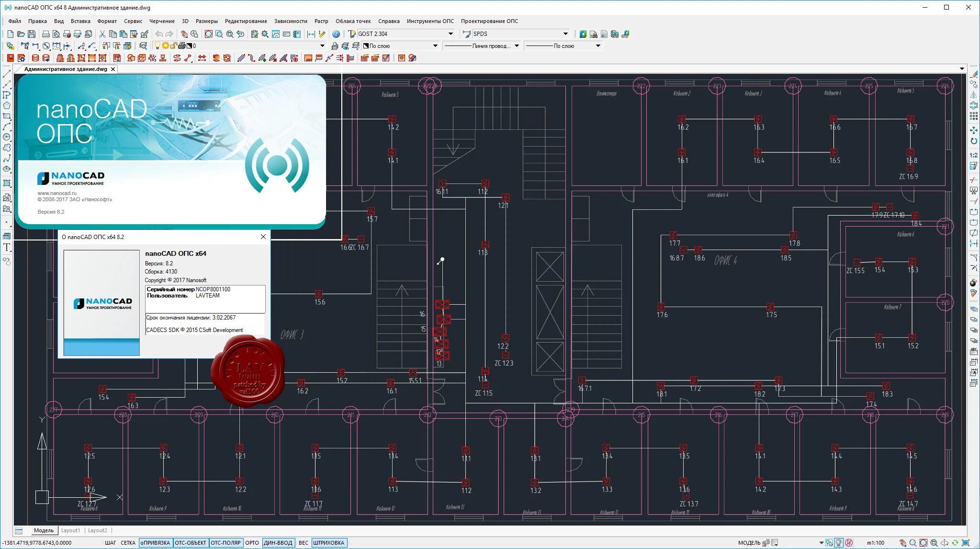Click the Zoom window icon with red frame

pyautogui.click(x=209, y=34)
